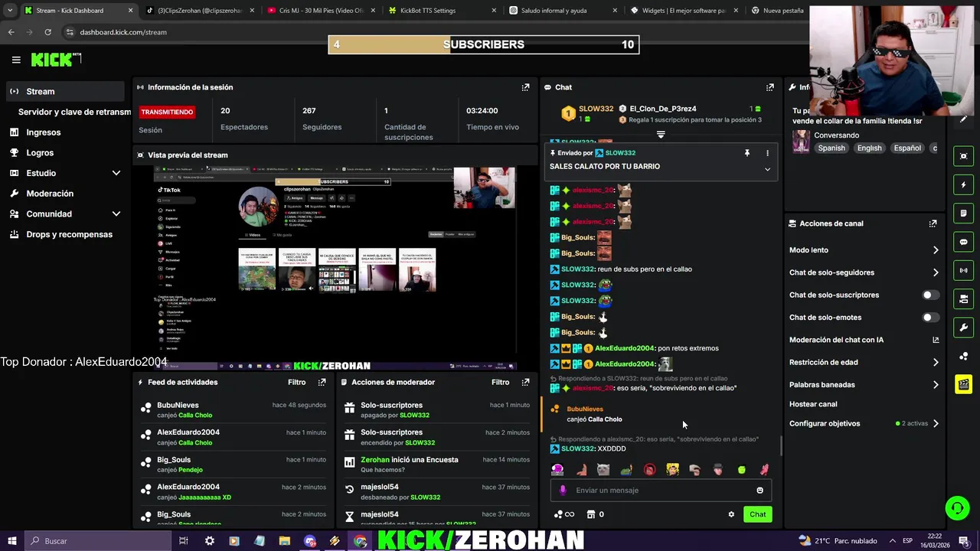
Task: Click the channel points icon with the infinity symbol
Action: click(564, 514)
